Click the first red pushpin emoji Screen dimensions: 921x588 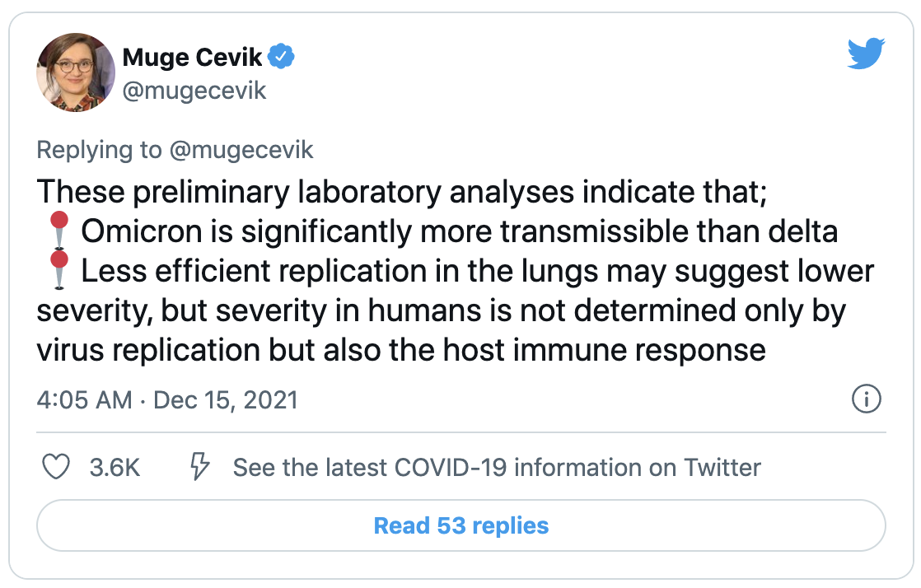tap(58, 230)
